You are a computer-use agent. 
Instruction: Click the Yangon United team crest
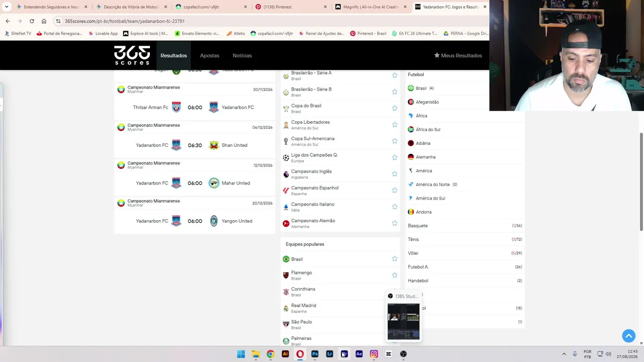[x=214, y=221]
